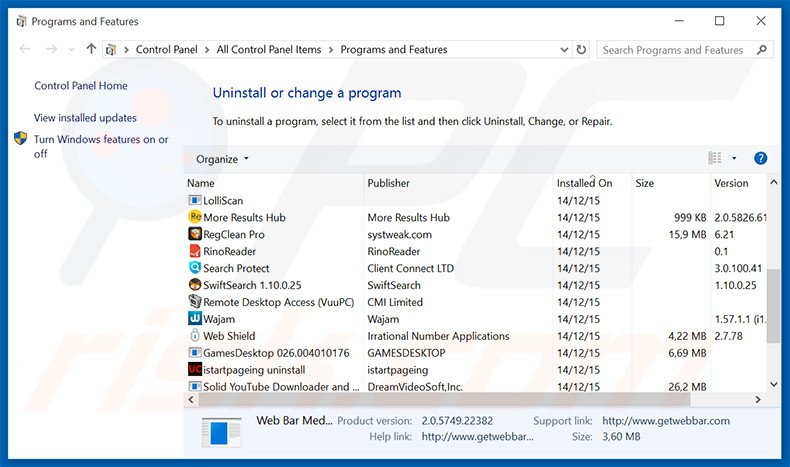Click the More Results Hub yellow icon
The width and height of the screenshot is (790, 467).
click(x=194, y=217)
